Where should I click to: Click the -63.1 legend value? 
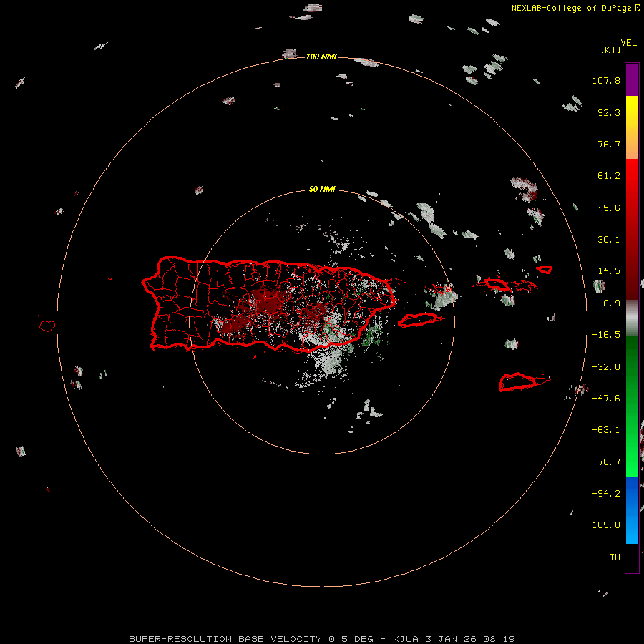(606, 430)
